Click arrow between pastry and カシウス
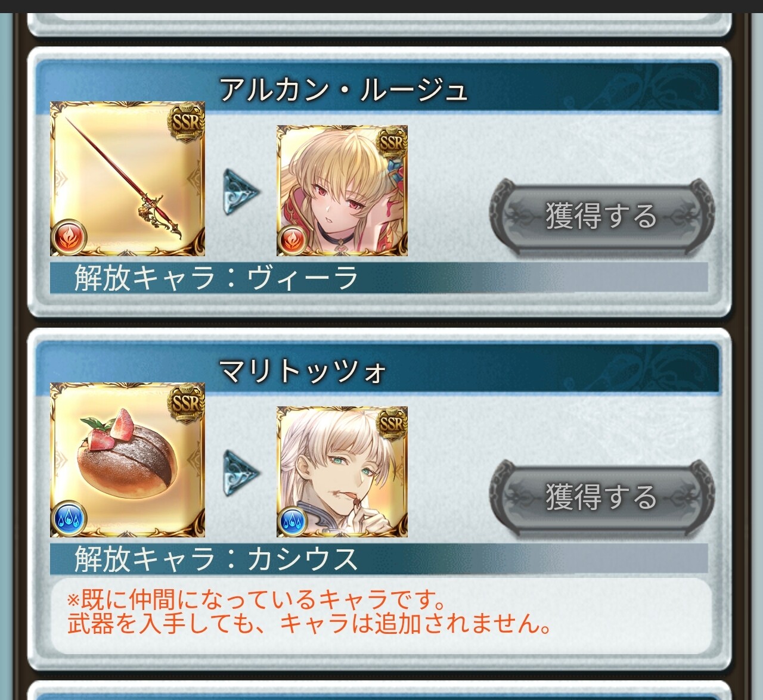The width and height of the screenshot is (763, 700). click(241, 473)
